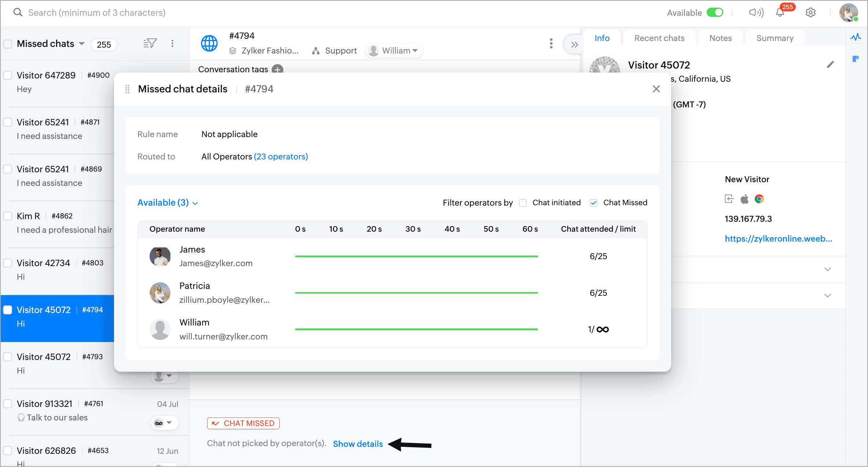Uncheck the Chat Missed filter box
This screenshot has width=868, height=467.
593,203
